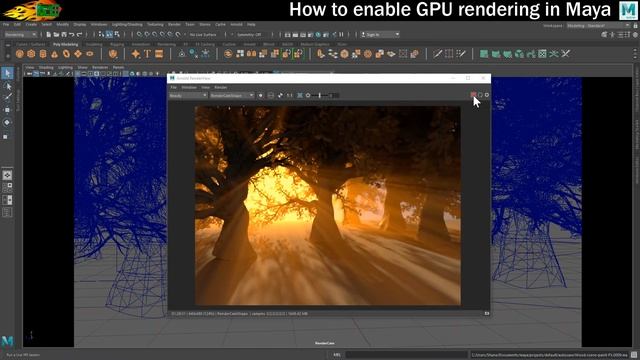Create a polygon disc from the shelf
The height and width of the screenshot is (360, 640).
point(89,54)
